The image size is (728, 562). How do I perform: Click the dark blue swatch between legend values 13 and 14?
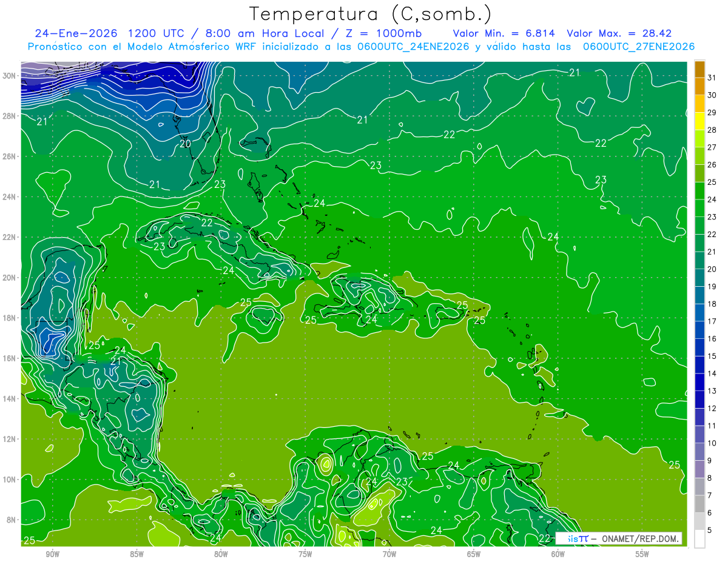coord(699,382)
